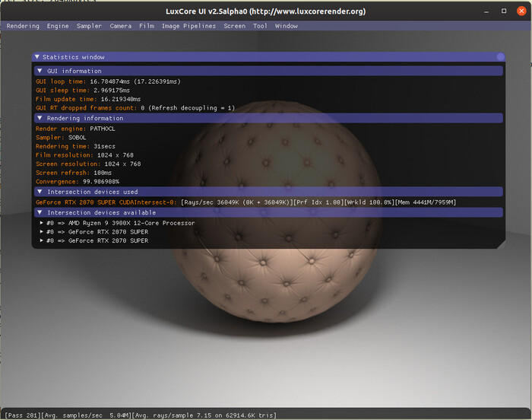Open the Sampler menu
The height and width of the screenshot is (420, 532).
(89, 26)
